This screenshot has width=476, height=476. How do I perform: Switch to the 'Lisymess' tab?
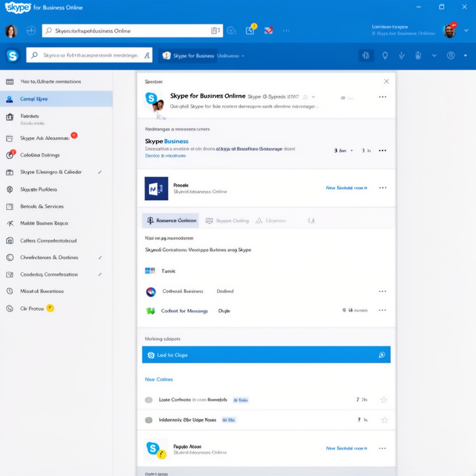coord(271,221)
